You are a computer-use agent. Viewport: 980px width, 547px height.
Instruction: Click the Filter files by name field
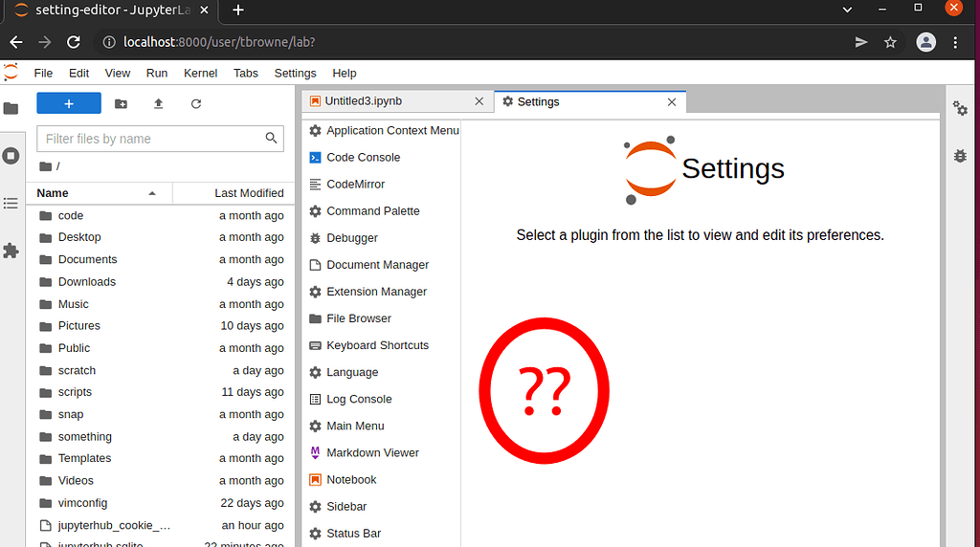153,139
